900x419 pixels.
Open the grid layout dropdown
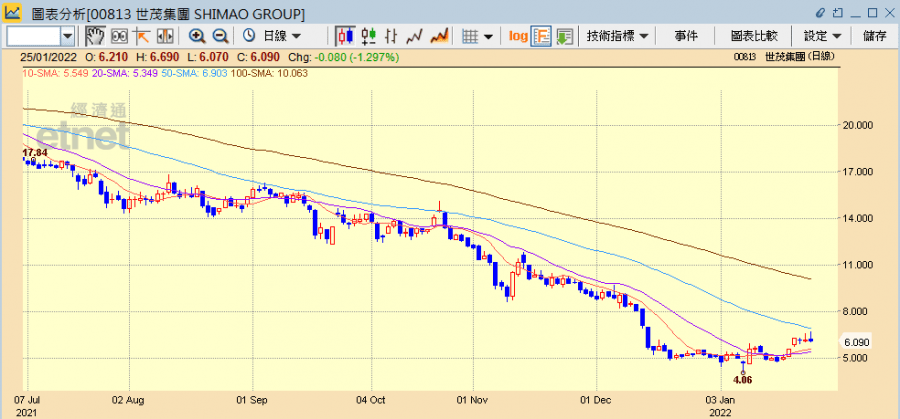pyautogui.click(x=478, y=36)
